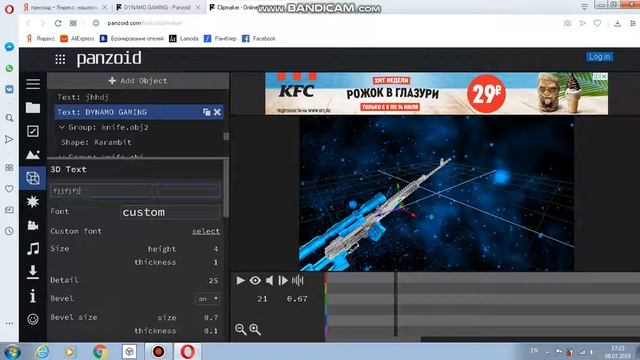Image resolution: width=640 pixels, height=360 pixels.
Task: Open the Font dropdown showing custom
Action: (170, 212)
